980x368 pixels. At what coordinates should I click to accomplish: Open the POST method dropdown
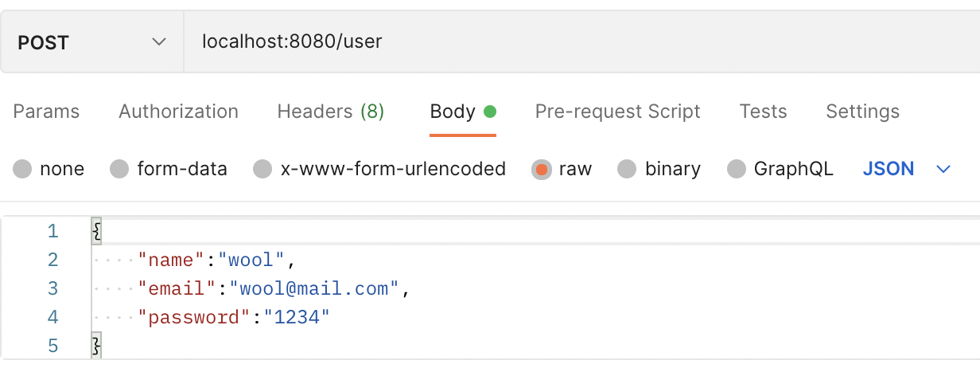tap(91, 42)
